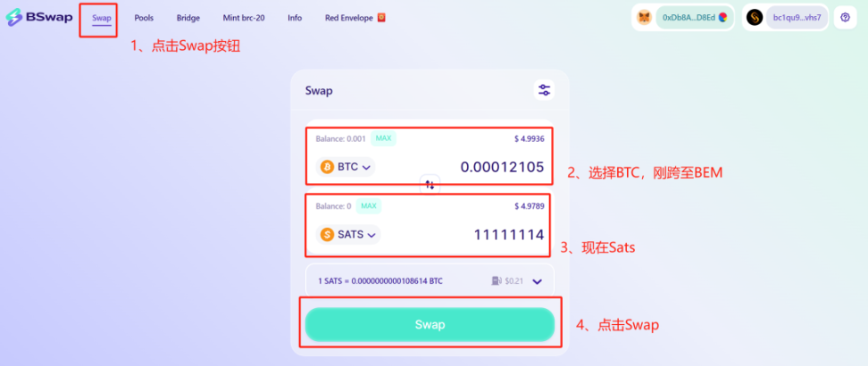Click the MetaMask fox wallet icon
The width and height of the screenshot is (868, 366).
645,17
